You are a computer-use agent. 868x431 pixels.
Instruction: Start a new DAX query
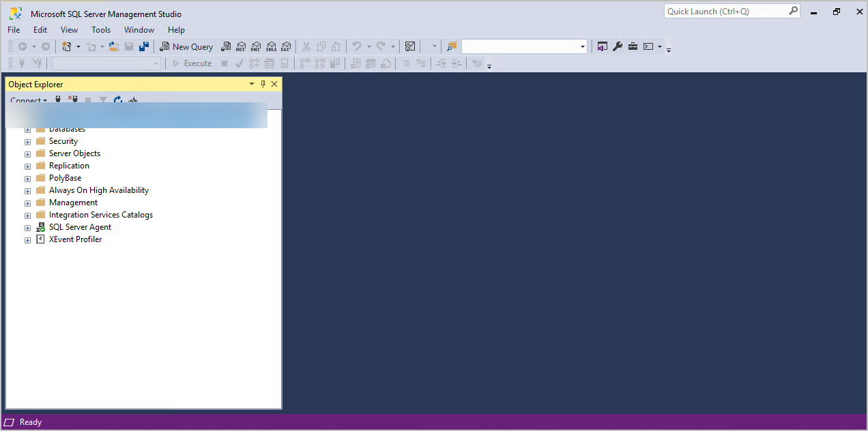287,46
